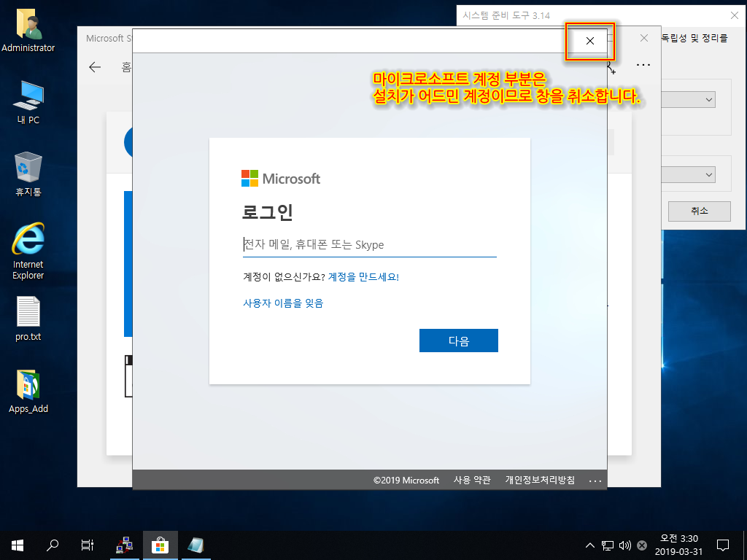Click the tray error notification icon
This screenshot has height=560, width=747.
click(x=642, y=545)
